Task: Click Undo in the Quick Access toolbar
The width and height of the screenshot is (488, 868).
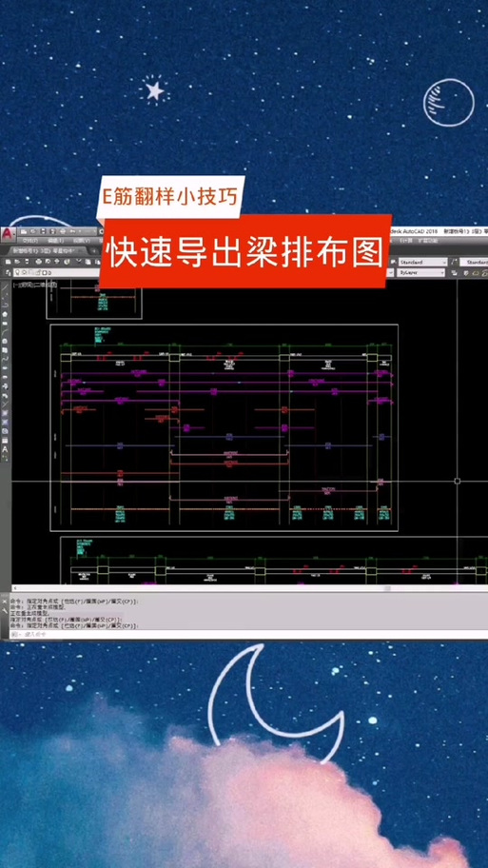Action: click(x=72, y=231)
